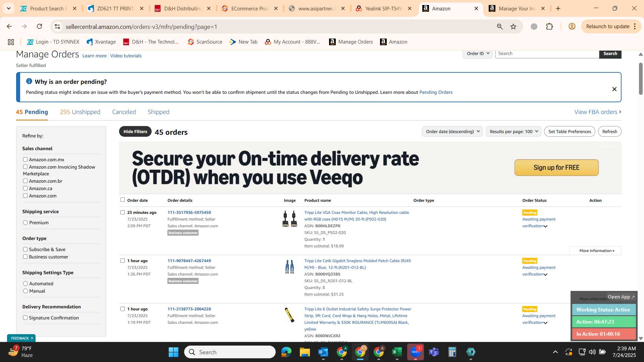Expand payment verification status for order 111-2138773-2004228
The width and height of the screenshot is (644, 362).
point(545,323)
